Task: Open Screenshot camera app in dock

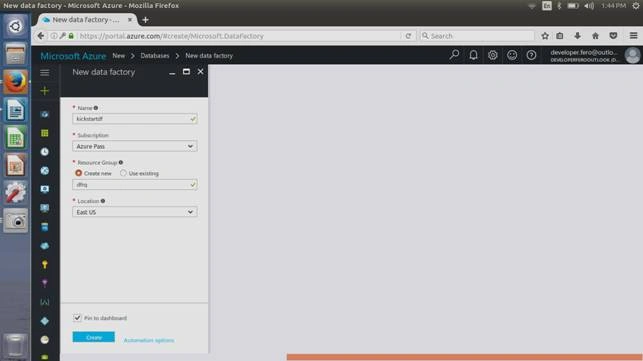Action: (x=15, y=221)
